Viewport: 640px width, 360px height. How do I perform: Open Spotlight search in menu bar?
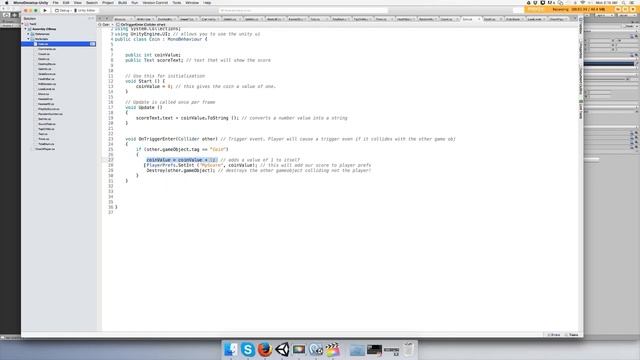(x=623, y=2)
